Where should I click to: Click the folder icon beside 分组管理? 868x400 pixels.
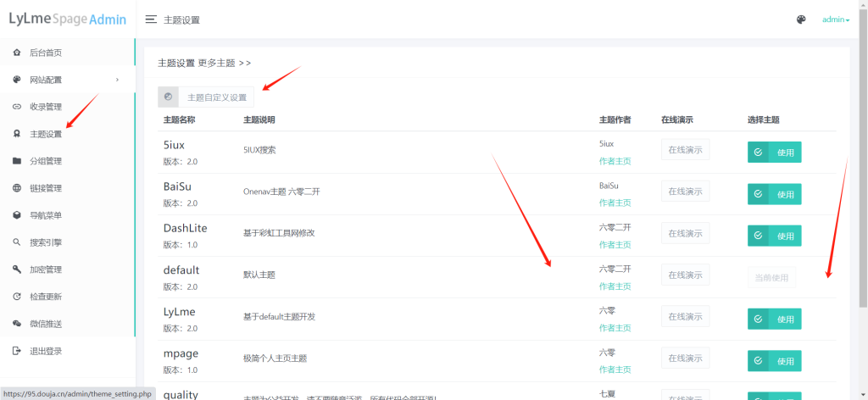[17, 161]
